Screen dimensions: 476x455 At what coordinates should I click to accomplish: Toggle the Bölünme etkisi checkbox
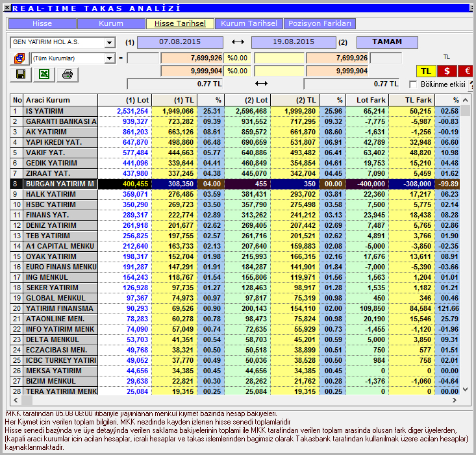[413, 84]
